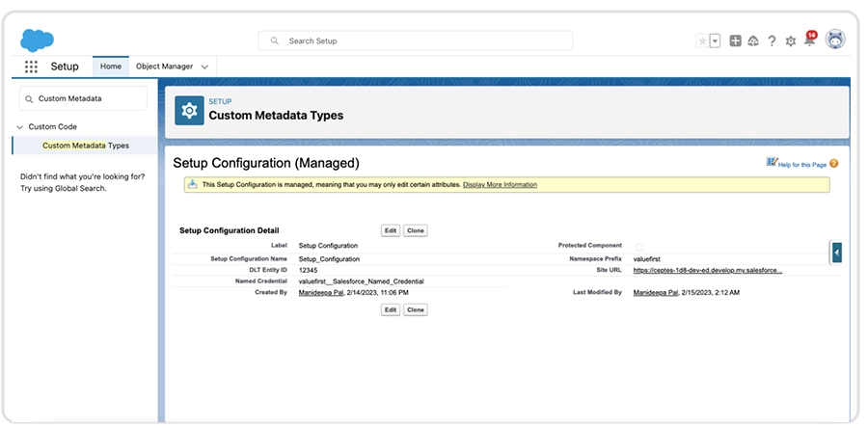Screen dimensions: 868x428
Task: Expand the Object Manager tab chevron
Action: pyautogui.click(x=204, y=67)
